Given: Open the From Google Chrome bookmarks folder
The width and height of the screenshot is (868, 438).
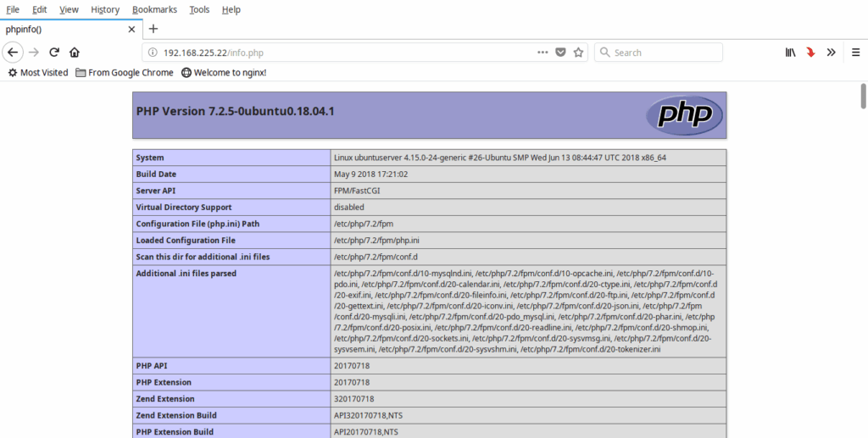Looking at the screenshot, I should [125, 73].
